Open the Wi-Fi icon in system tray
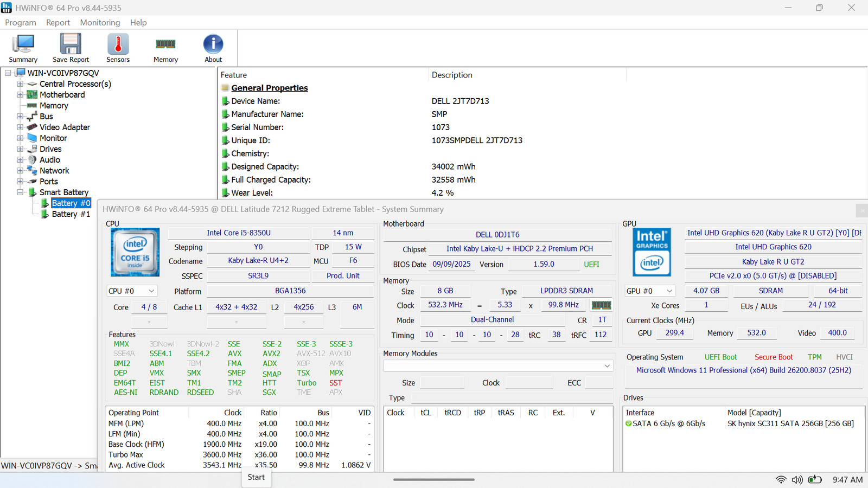This screenshot has height=488, width=868. click(x=781, y=480)
